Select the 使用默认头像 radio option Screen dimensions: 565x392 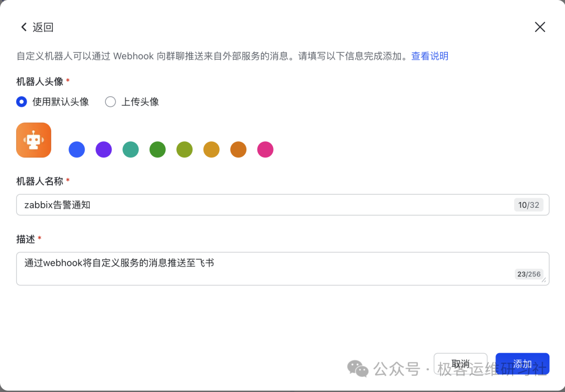point(21,102)
